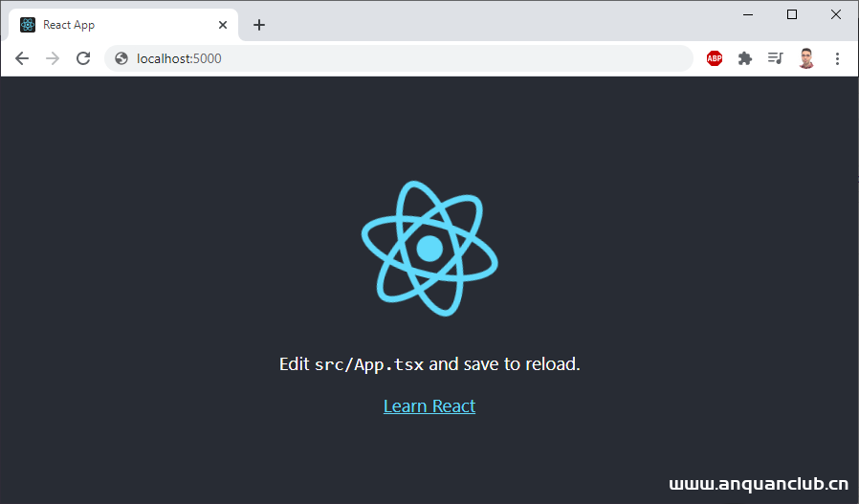Follow the Learn React link

(x=429, y=405)
